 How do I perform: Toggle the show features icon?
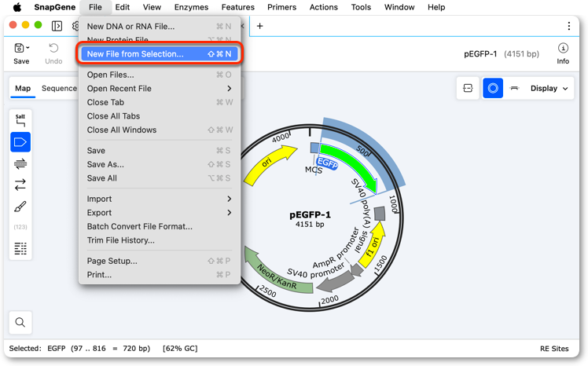[20, 142]
